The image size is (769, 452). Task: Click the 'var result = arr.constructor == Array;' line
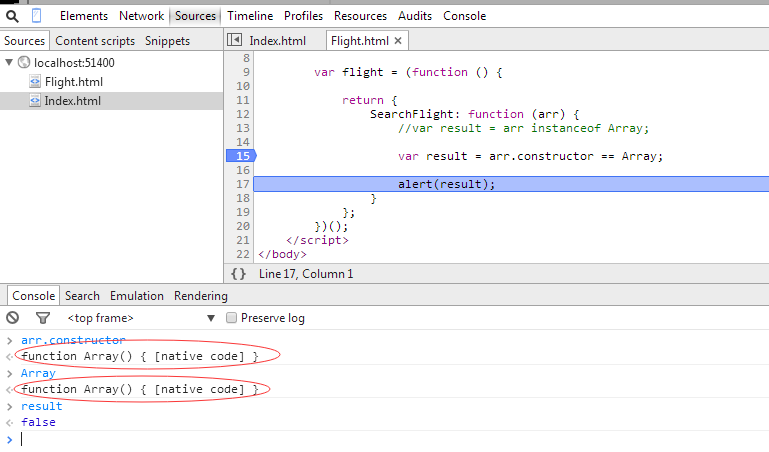[530, 156]
